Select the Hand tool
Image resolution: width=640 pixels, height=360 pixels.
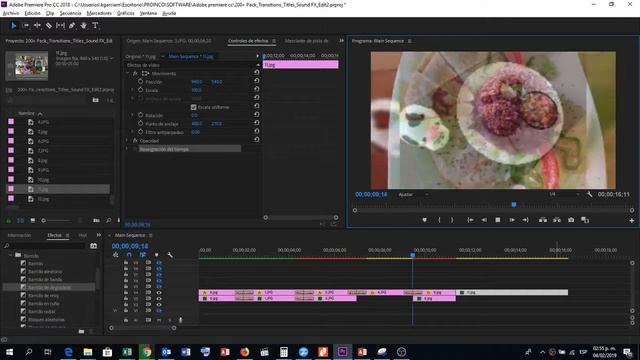pyautogui.click(x=84, y=26)
